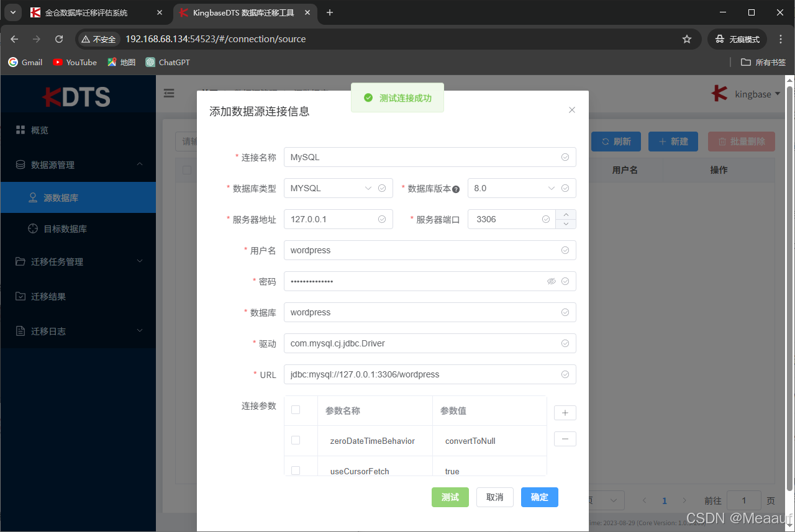795x532 pixels.
Task: Bookmark this page with star icon
Action: pyautogui.click(x=687, y=39)
